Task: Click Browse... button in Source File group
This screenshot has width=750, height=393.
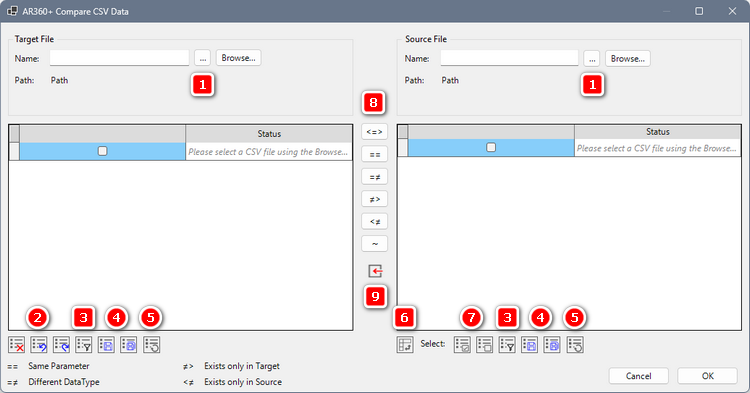Action: click(628, 59)
